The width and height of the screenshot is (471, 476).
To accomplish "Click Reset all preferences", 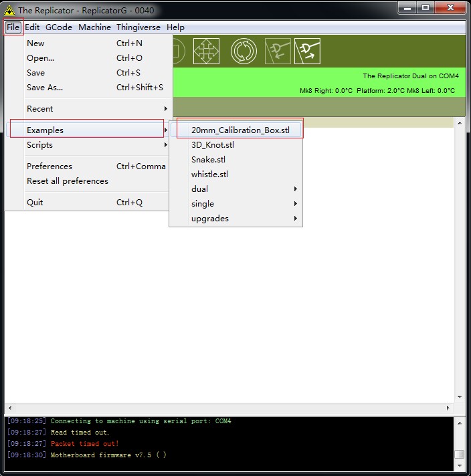I will tap(88, 181).
